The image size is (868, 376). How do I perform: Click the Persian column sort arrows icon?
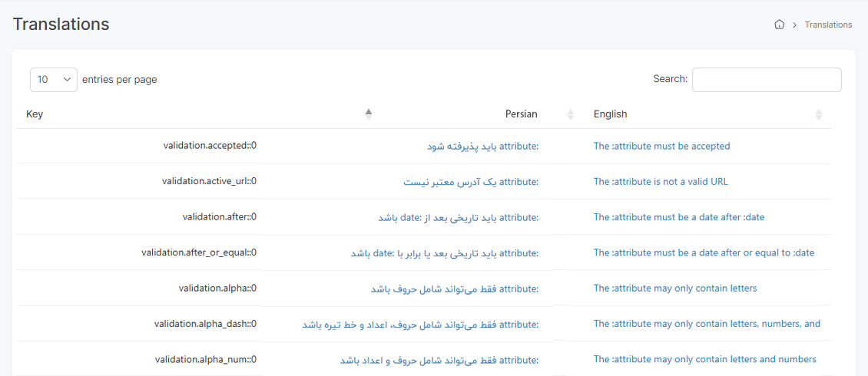point(570,114)
